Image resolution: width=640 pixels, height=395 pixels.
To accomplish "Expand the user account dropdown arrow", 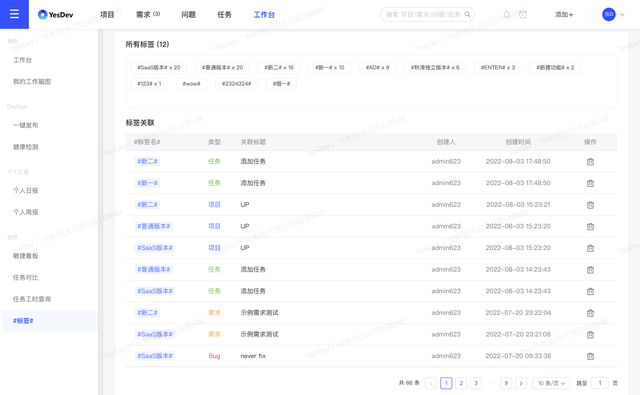I will pos(622,15).
